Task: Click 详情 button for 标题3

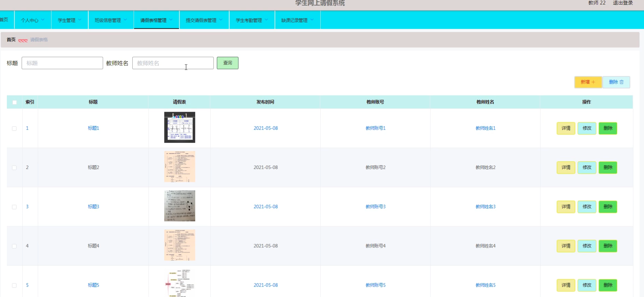Action: 566,207
